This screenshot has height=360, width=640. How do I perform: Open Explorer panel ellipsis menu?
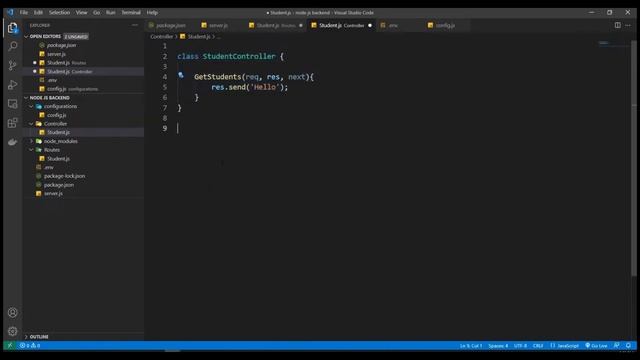135,25
